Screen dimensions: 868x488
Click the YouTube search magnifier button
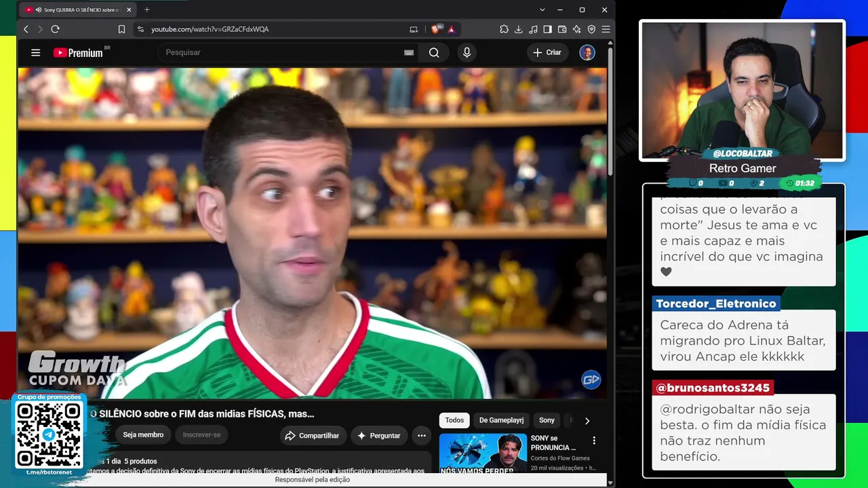434,53
